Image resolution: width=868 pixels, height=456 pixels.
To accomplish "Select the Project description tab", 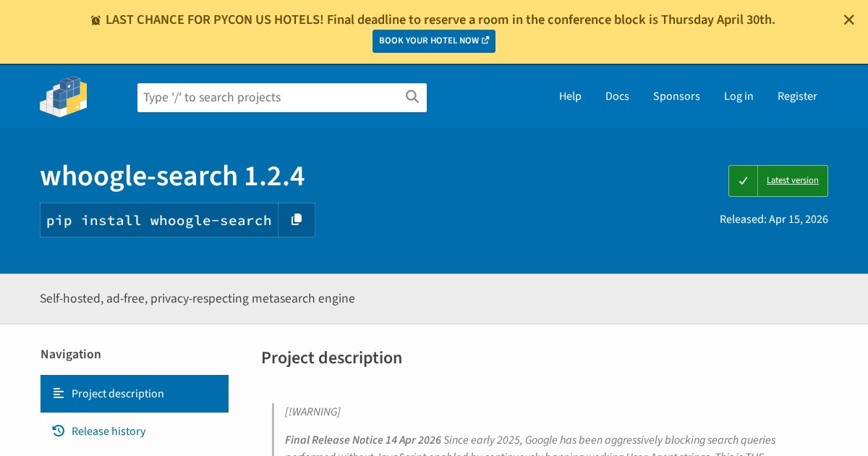I will [x=135, y=394].
